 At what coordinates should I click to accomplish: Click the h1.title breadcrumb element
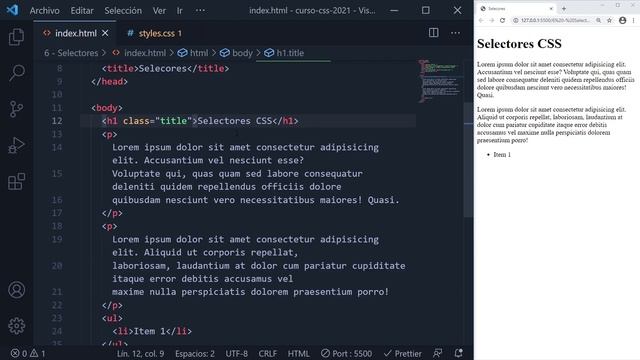tap(284, 53)
